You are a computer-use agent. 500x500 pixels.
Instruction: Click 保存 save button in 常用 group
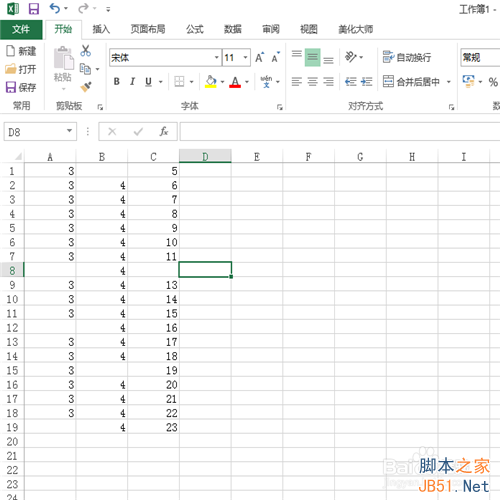21,87
